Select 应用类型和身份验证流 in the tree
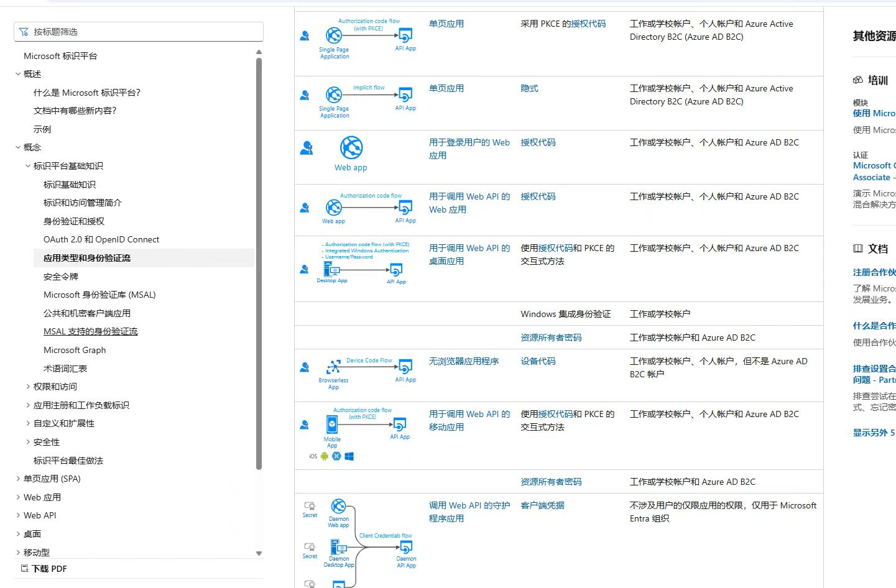The width and height of the screenshot is (896, 588). 87,258
